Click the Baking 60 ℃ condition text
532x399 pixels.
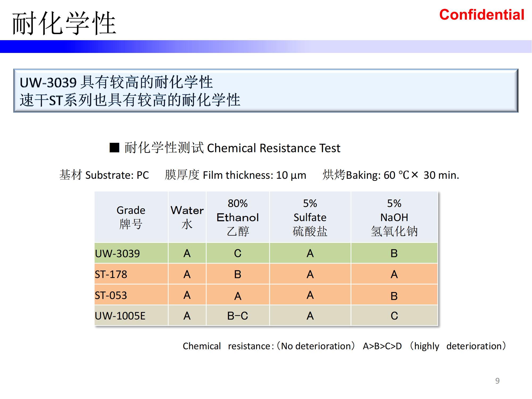391,175
